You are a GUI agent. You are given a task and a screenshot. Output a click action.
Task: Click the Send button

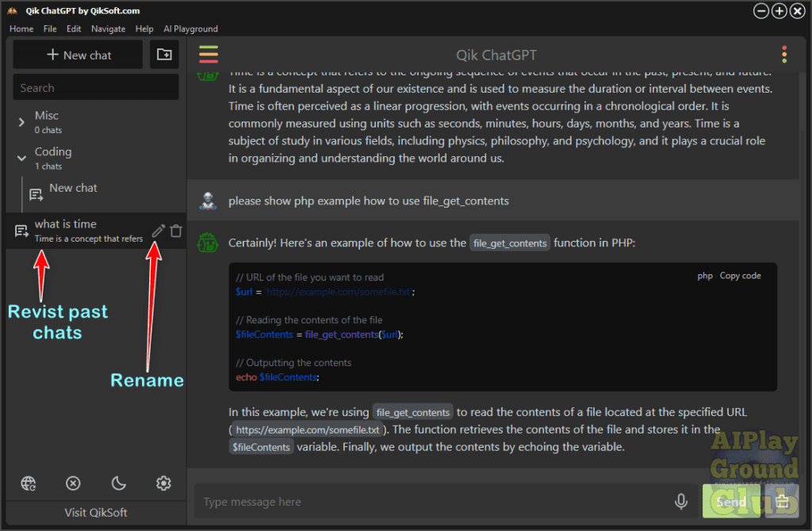[730, 501]
